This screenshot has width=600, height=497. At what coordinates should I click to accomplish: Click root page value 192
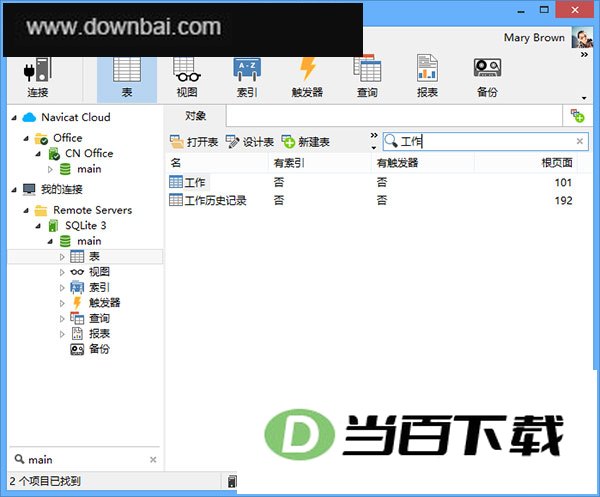point(563,200)
